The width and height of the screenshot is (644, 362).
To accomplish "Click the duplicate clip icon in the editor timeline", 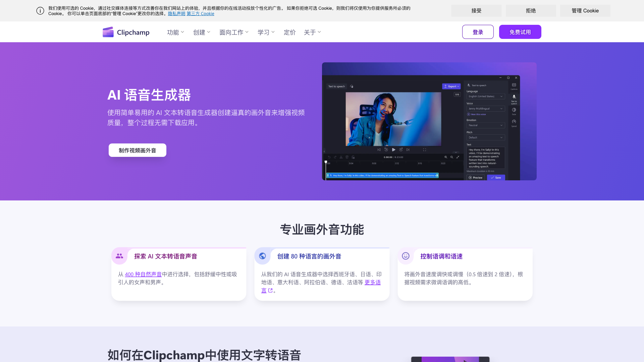I will (353, 157).
